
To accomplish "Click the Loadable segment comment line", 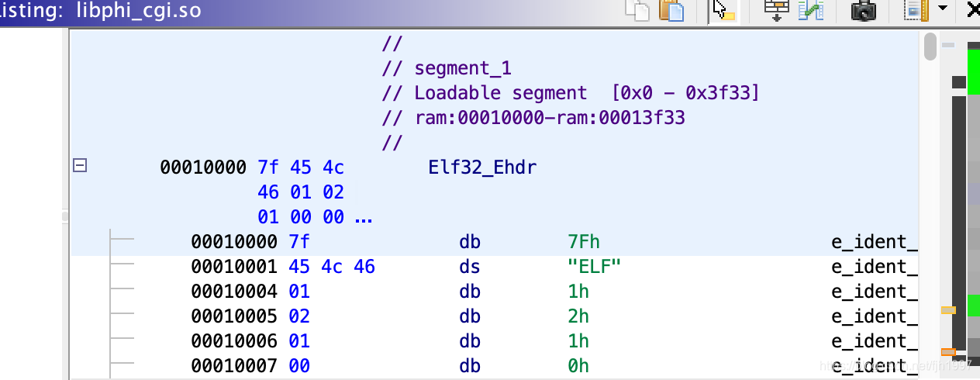I will pos(571,93).
